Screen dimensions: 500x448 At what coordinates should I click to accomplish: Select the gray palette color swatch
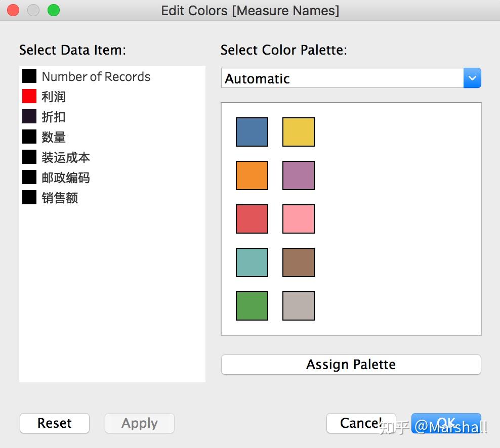coord(299,306)
